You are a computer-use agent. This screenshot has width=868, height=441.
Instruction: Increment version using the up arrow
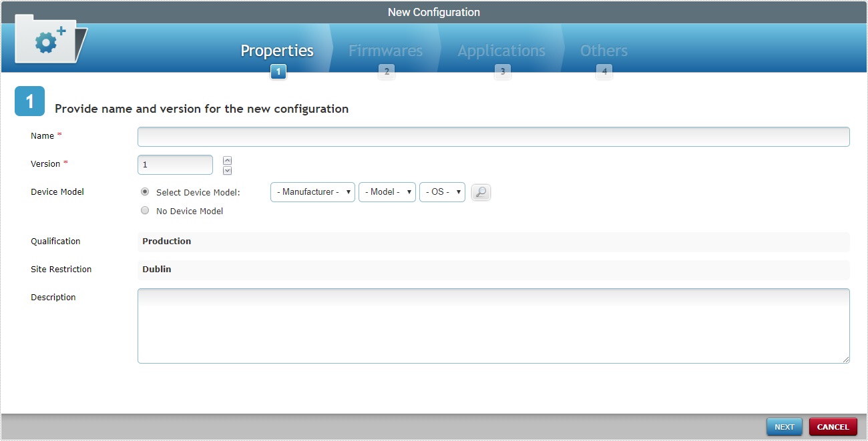point(227,159)
